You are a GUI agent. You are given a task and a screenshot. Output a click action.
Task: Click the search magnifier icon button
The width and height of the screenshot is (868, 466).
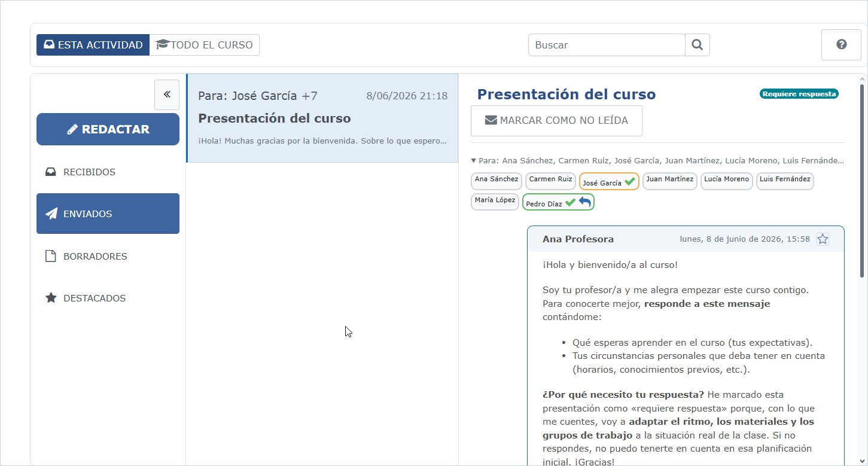tap(697, 45)
